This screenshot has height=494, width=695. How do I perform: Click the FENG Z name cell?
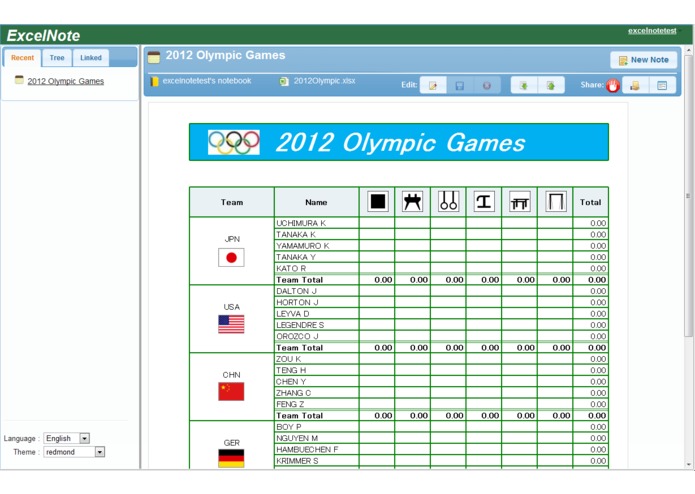[x=316, y=404]
